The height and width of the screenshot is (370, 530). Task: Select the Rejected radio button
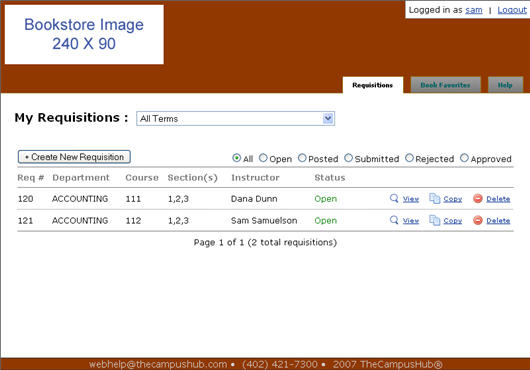click(x=409, y=158)
